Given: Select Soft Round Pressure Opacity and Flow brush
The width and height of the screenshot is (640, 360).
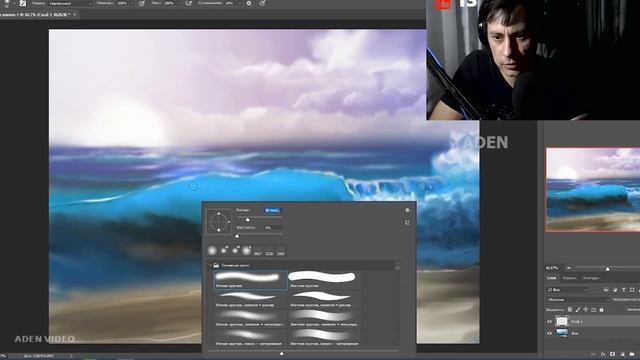Looking at the screenshot, I should pos(251,337).
